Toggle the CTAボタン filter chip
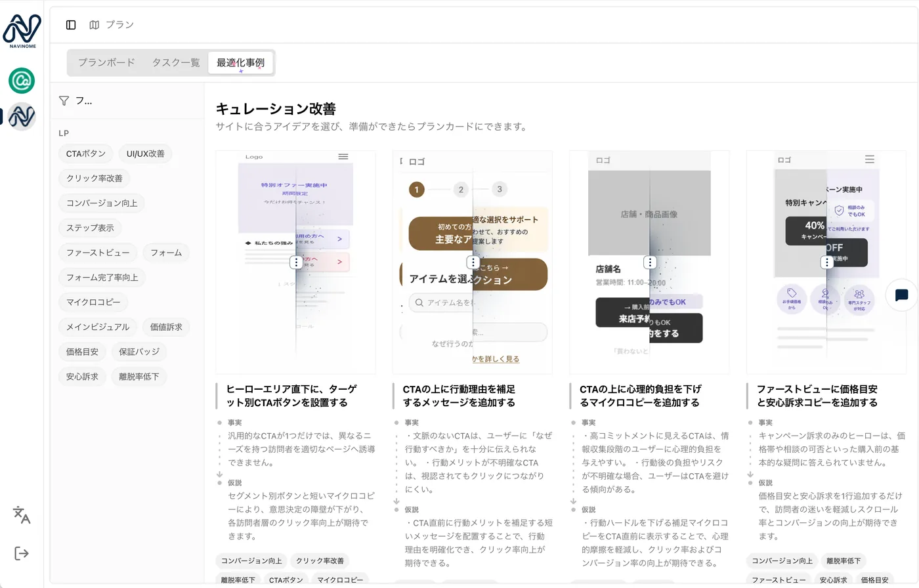The image size is (919, 588). [x=86, y=154]
